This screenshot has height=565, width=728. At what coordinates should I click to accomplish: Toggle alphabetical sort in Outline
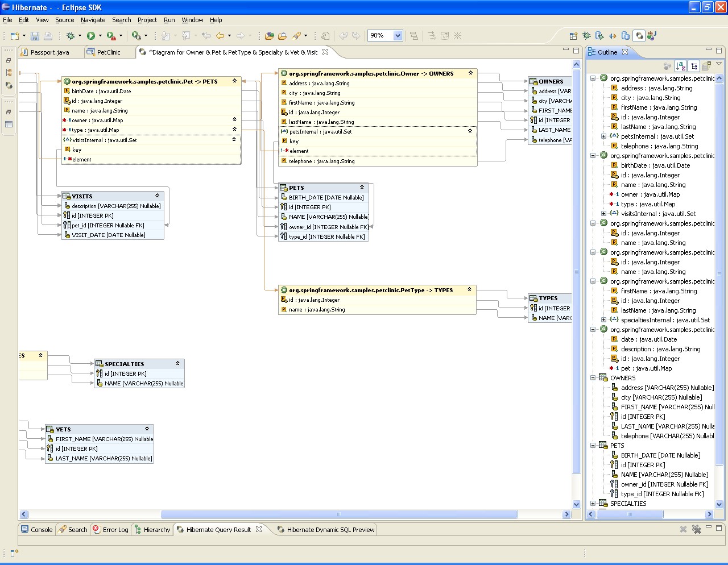(x=681, y=67)
